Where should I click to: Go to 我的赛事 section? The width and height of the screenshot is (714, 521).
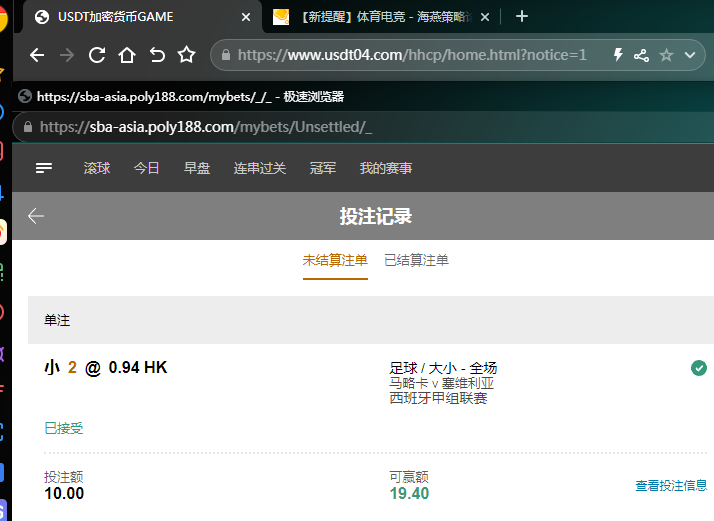point(386,168)
